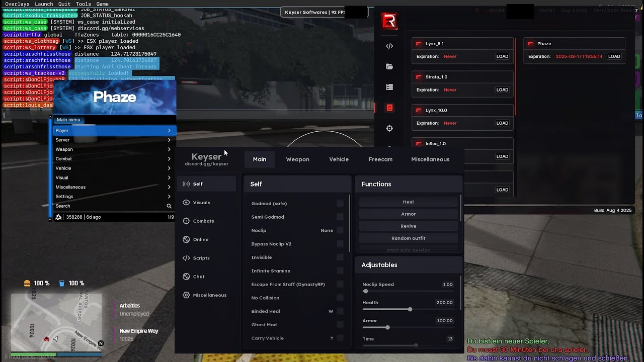The width and height of the screenshot is (644, 362).
Task: Click the Heal function button
Action: click(409, 202)
